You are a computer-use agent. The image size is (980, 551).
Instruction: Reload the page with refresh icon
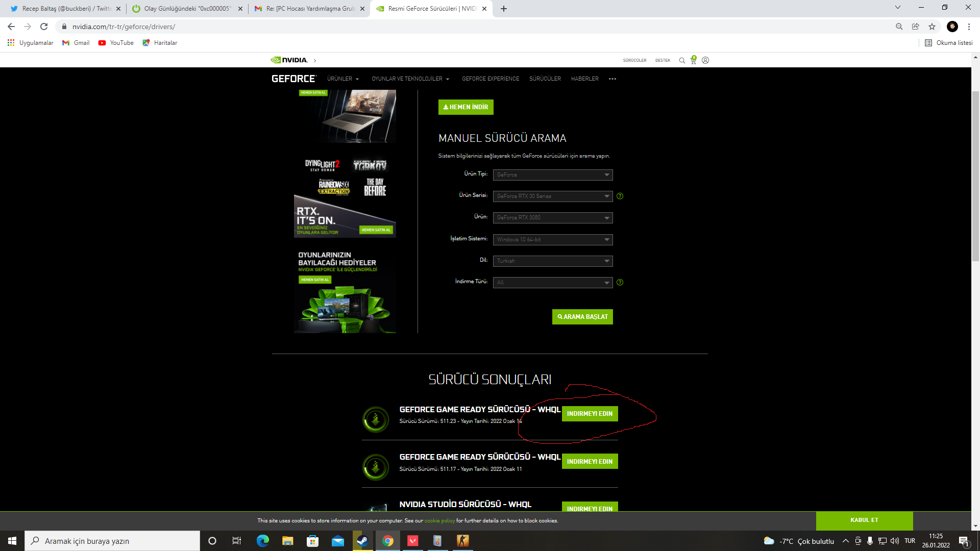coord(44,27)
